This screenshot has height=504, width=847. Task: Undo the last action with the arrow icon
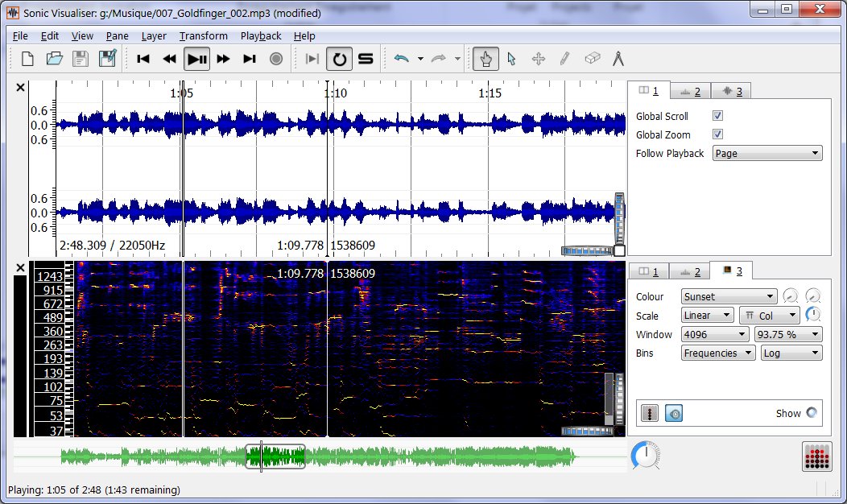pyautogui.click(x=401, y=58)
